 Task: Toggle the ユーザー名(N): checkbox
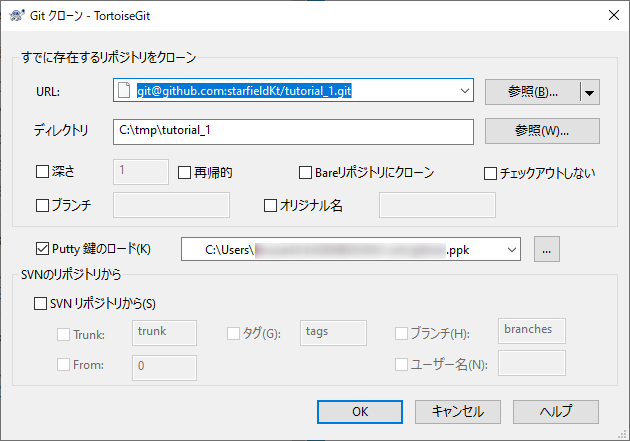click(401, 365)
